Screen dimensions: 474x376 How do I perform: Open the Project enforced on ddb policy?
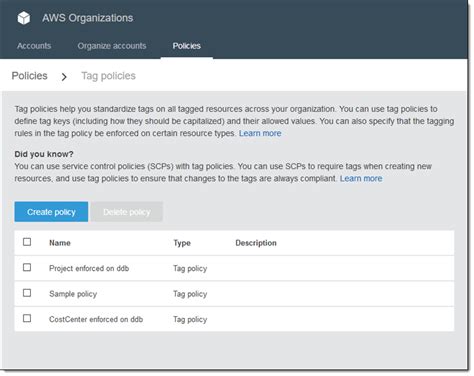[89, 268]
